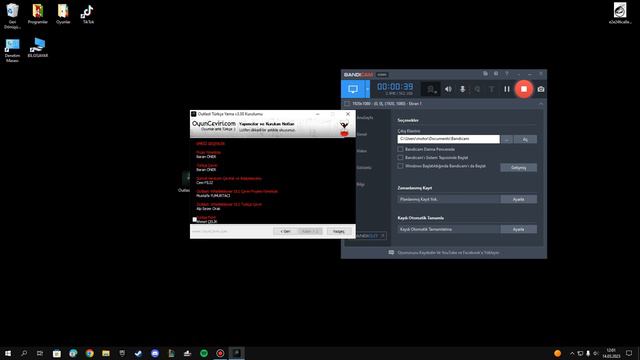
Task: Open the screen recording mode dropdown arrow
Action: coord(367,89)
